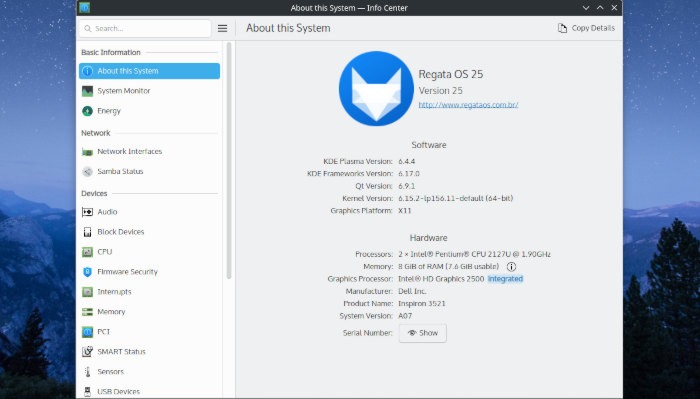Click the Info Center titlebar app icon
Screen dimensions: 700x399
coord(84,8)
